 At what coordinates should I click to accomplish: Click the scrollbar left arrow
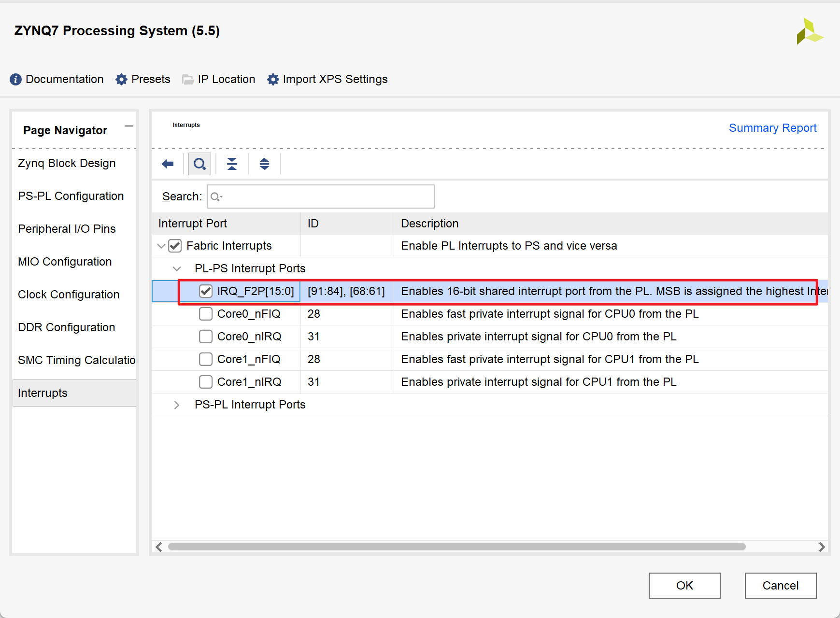tap(159, 547)
